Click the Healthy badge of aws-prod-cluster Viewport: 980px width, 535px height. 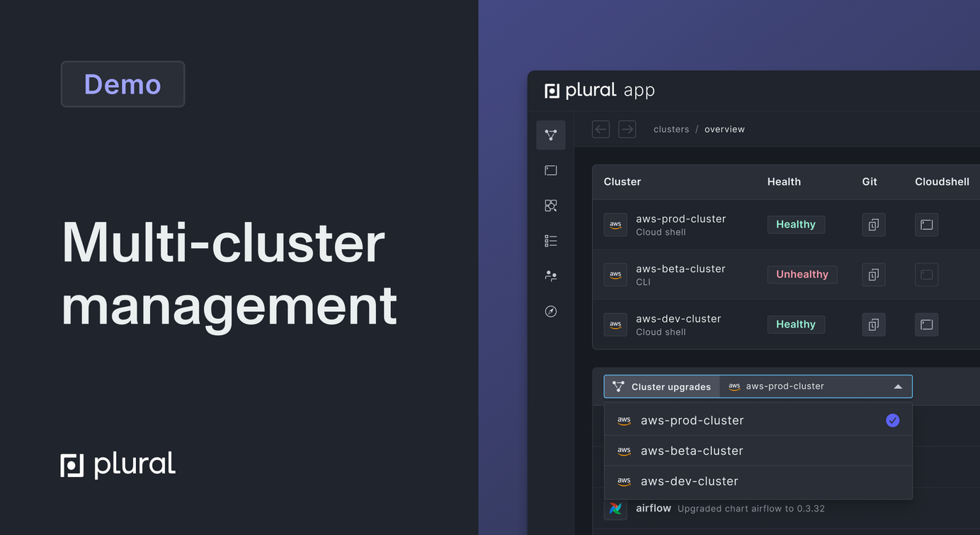click(796, 225)
